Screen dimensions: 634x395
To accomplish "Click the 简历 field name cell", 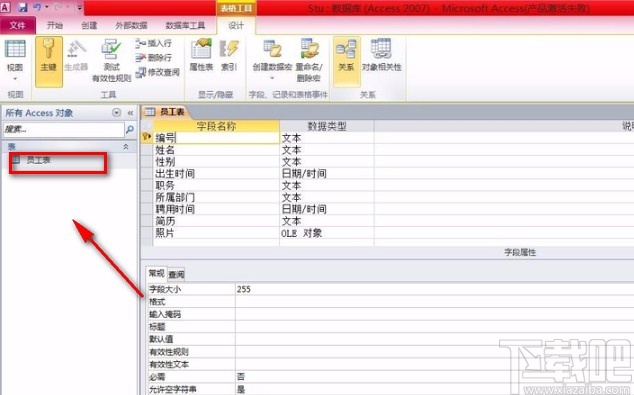I will click(x=216, y=221).
